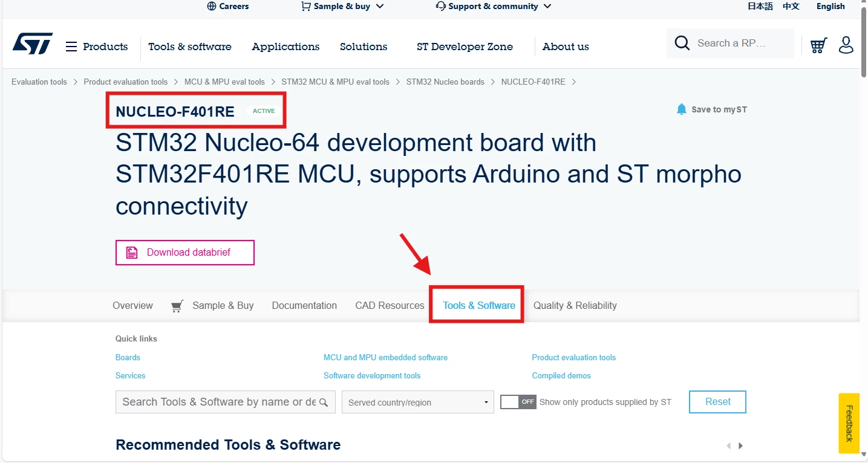This screenshot has height=463, width=868.
Task: Go to Product evaluation tools breadcrumb
Action: (x=125, y=82)
